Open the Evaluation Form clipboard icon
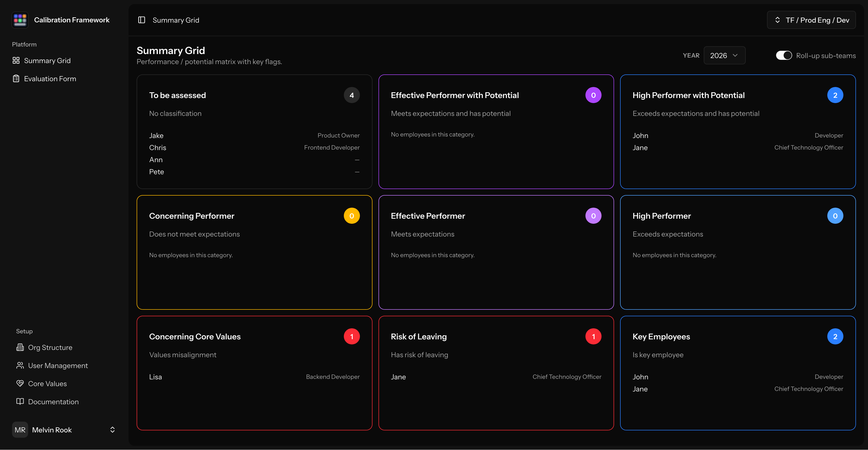868x450 pixels. tap(16, 78)
